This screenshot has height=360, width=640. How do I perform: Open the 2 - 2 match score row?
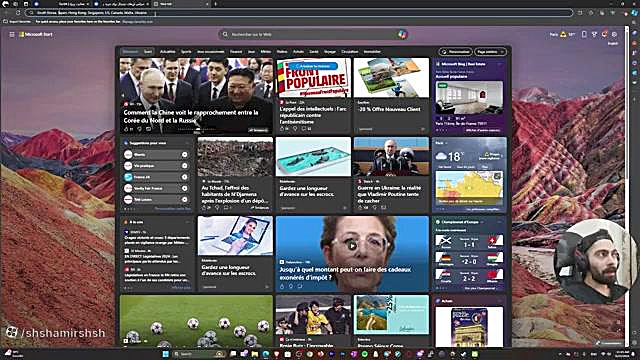469,276
